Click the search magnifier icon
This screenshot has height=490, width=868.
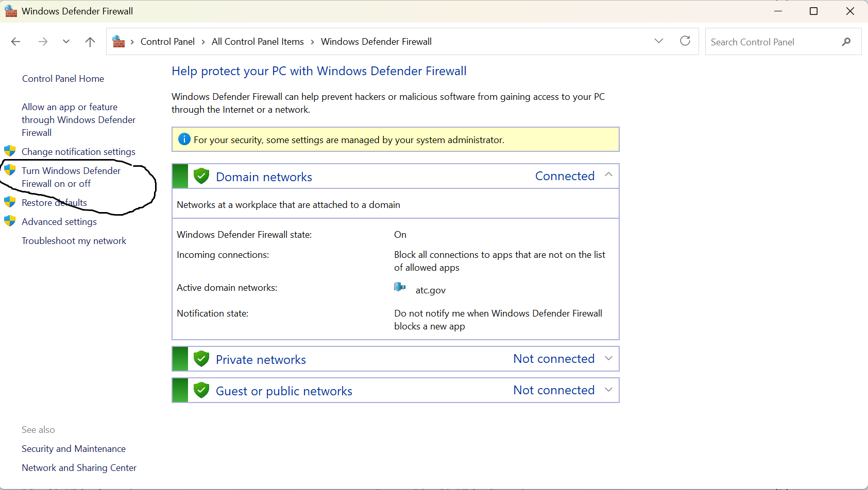(846, 42)
